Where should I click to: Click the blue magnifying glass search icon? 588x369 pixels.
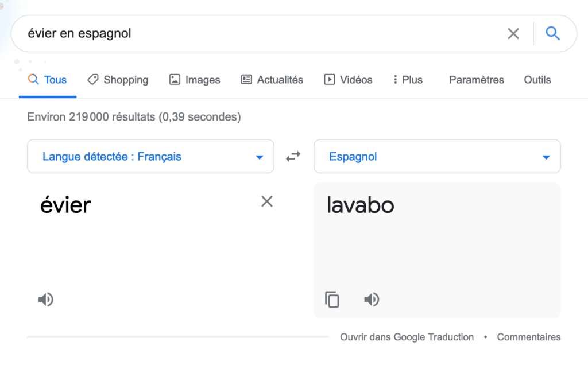(x=552, y=33)
